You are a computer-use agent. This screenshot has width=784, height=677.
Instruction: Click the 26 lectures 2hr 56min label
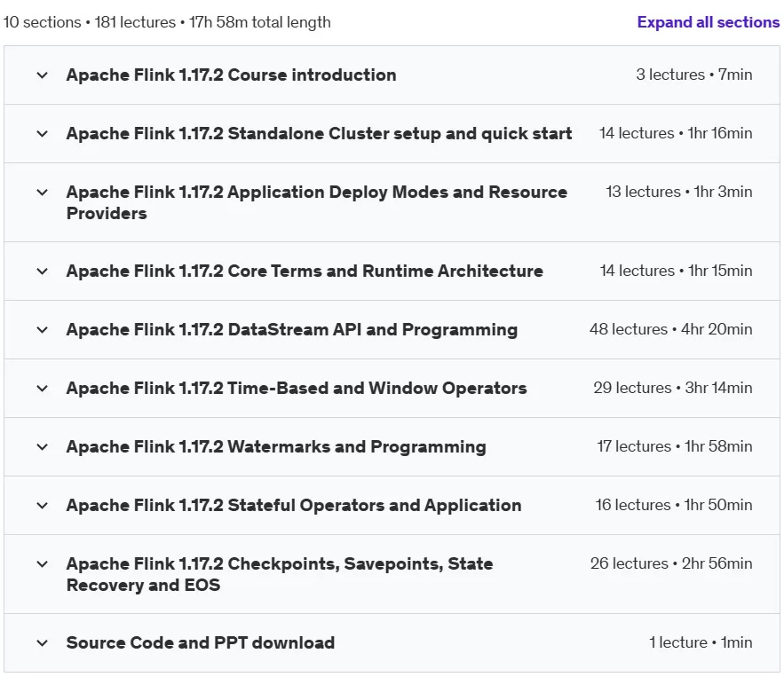(x=671, y=563)
